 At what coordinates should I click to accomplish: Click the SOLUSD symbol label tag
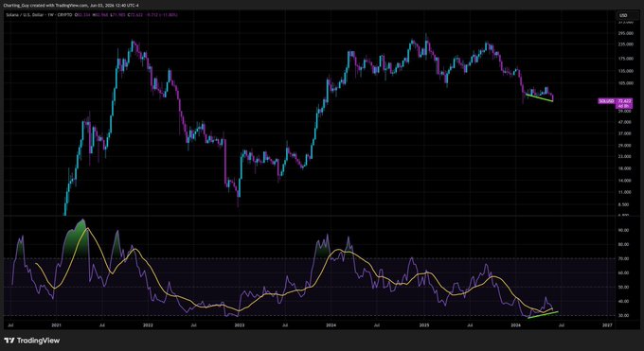click(x=607, y=100)
